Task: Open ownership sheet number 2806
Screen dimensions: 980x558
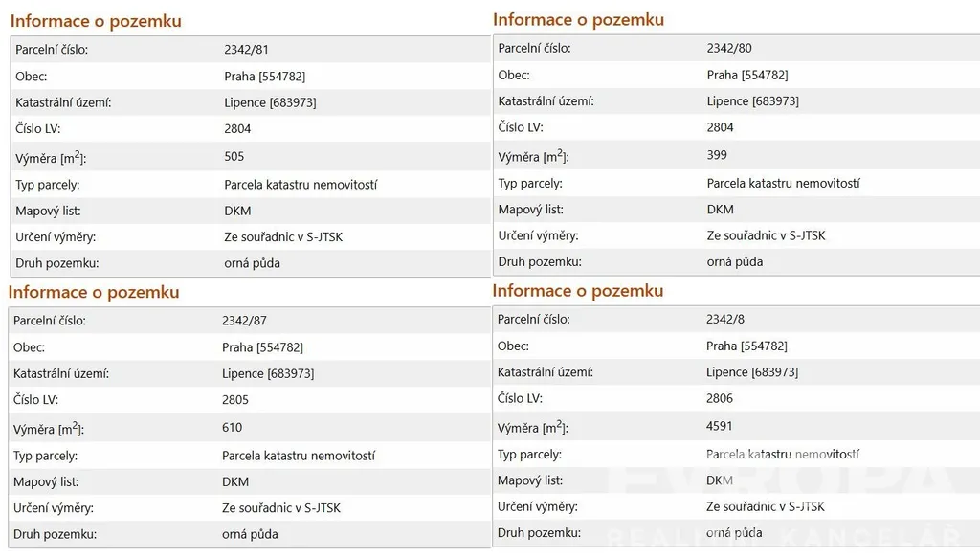Action: [x=720, y=398]
